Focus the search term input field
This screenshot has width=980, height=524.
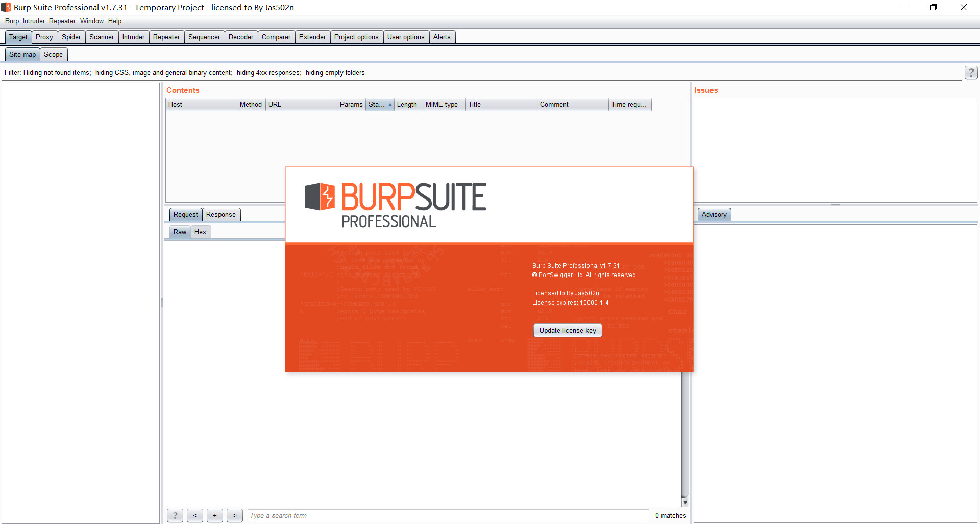448,516
